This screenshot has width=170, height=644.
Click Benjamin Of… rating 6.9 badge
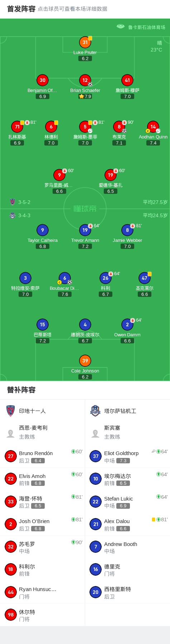[43, 97]
